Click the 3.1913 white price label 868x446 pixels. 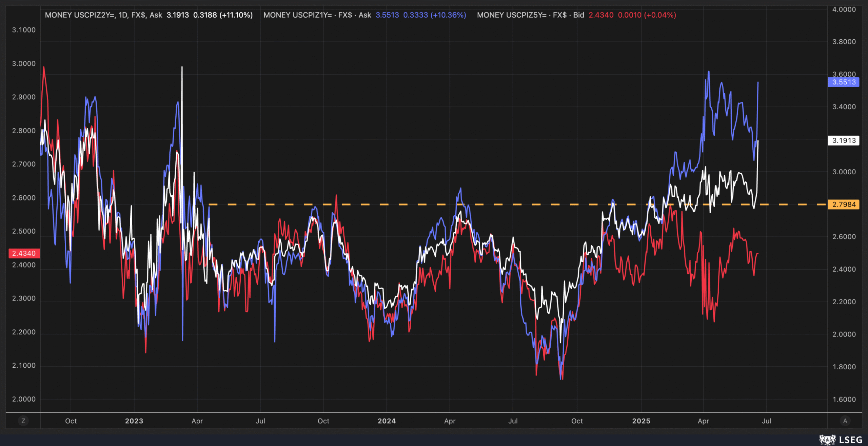tap(844, 140)
